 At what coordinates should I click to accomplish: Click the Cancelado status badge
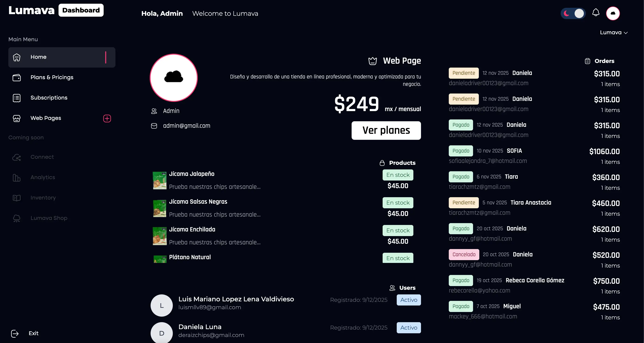(x=464, y=254)
